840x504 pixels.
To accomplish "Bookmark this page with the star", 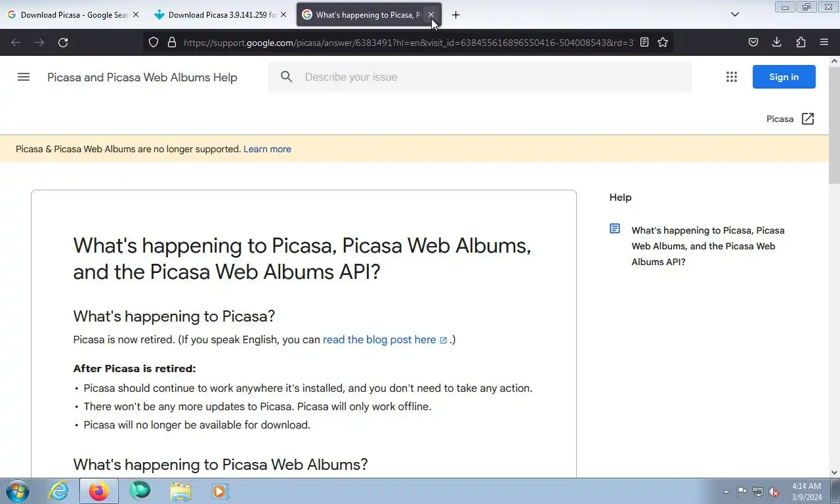I will [x=663, y=42].
